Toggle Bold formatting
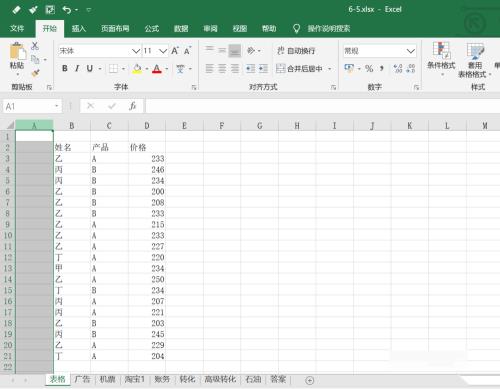This screenshot has height=389, width=500. pos(65,69)
